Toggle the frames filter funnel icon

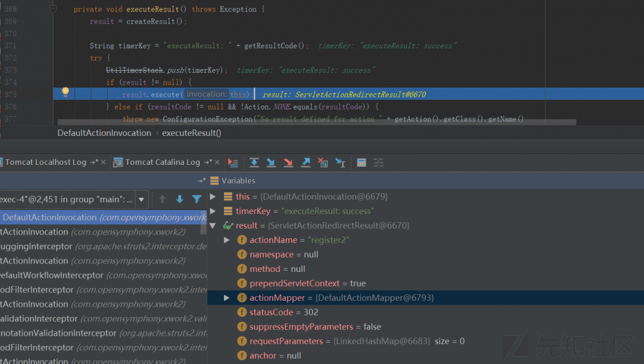coord(197,200)
